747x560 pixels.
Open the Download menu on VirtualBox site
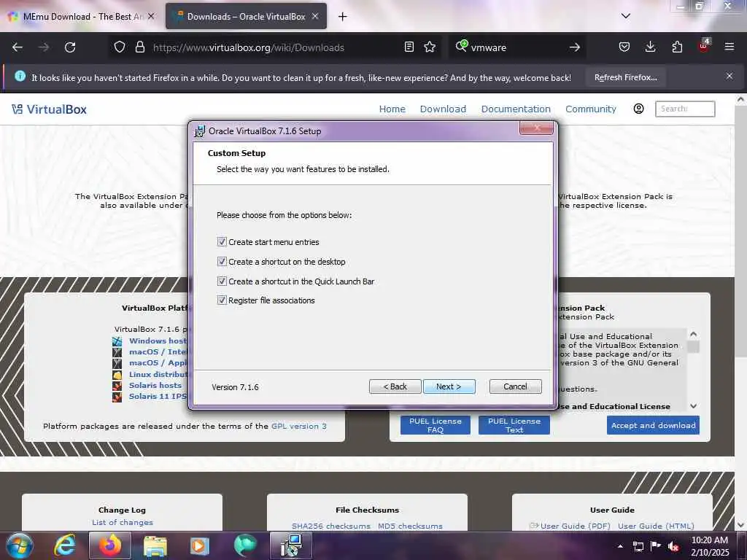point(443,109)
